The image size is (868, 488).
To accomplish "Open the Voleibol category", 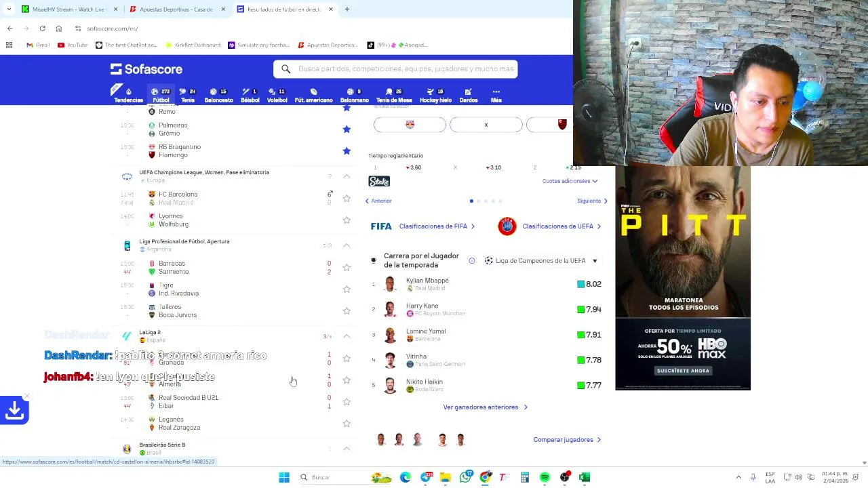I will [x=277, y=96].
